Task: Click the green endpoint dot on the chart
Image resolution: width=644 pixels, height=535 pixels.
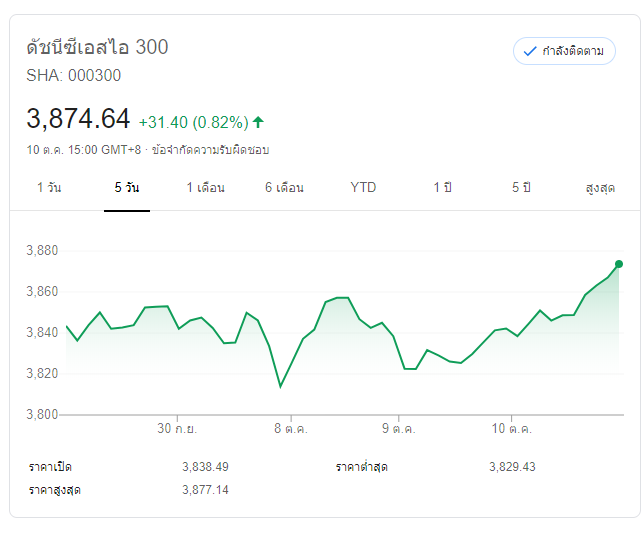Action: [619, 264]
